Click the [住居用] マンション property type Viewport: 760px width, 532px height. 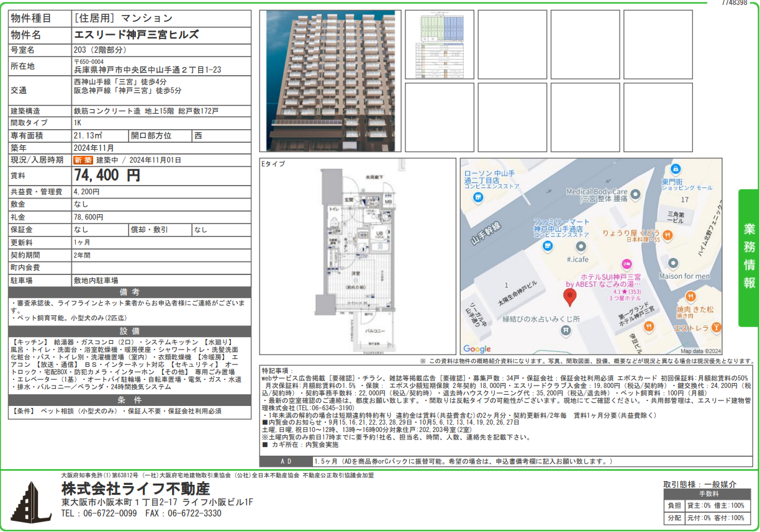123,19
